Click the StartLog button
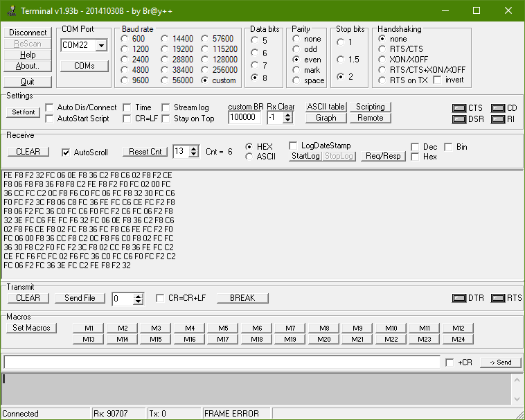Screen dimensions: 525x420 305,156
